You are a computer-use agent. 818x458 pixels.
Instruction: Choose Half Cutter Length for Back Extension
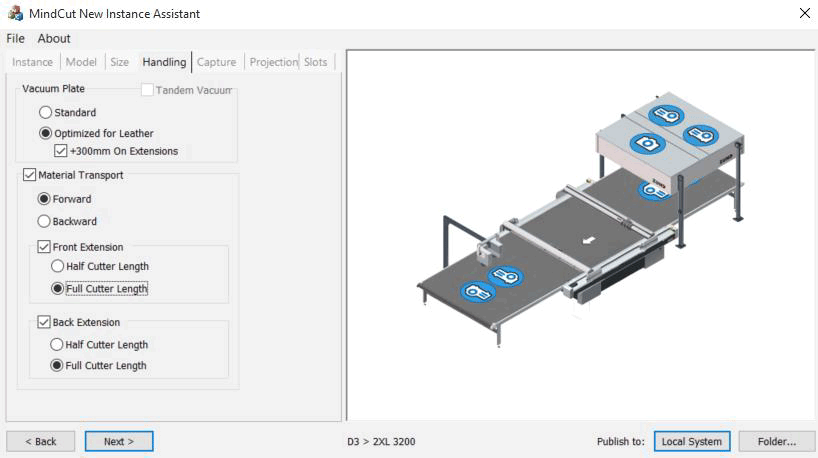pos(56,344)
